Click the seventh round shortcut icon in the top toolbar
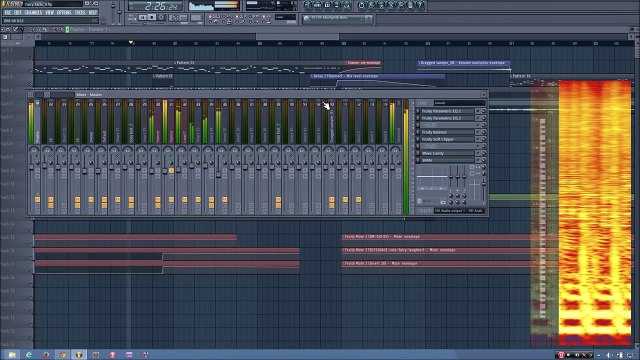640x360 pixels. 371,5
